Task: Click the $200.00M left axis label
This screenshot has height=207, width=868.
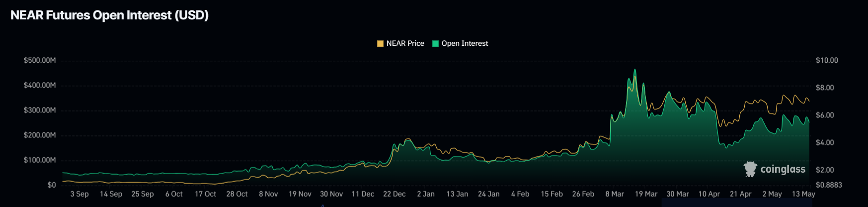Action: coord(40,135)
